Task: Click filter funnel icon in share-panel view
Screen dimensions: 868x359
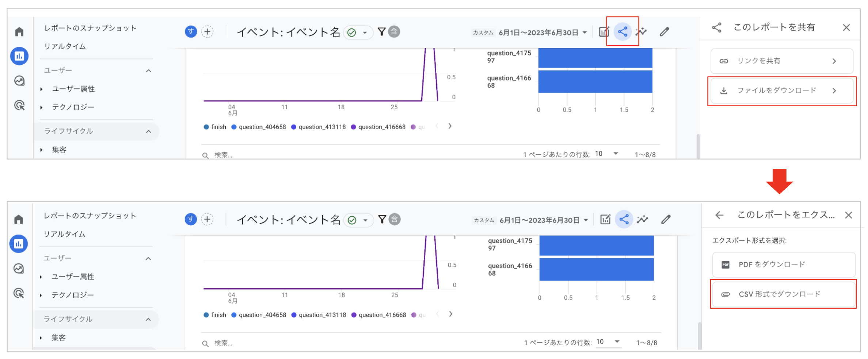Action: (x=381, y=32)
